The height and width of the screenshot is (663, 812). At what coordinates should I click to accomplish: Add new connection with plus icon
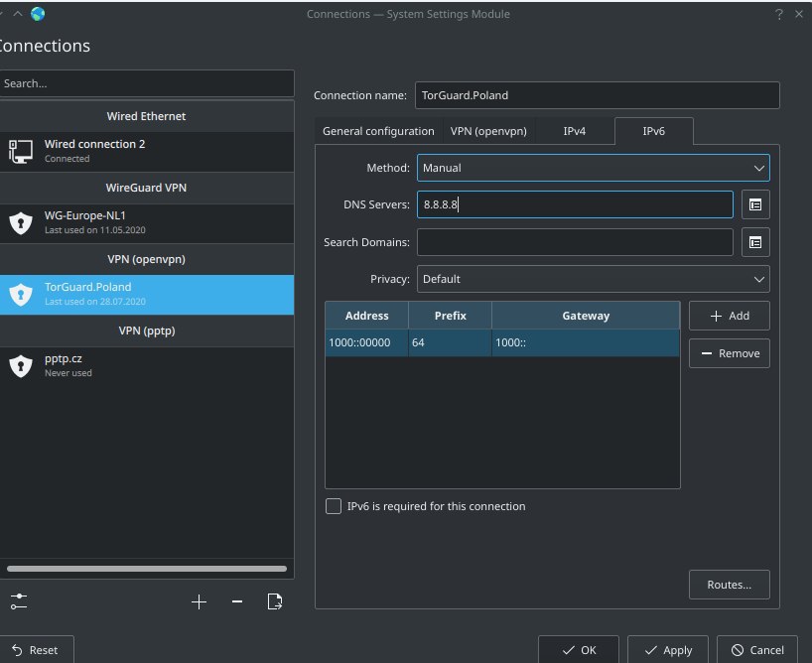coord(199,601)
